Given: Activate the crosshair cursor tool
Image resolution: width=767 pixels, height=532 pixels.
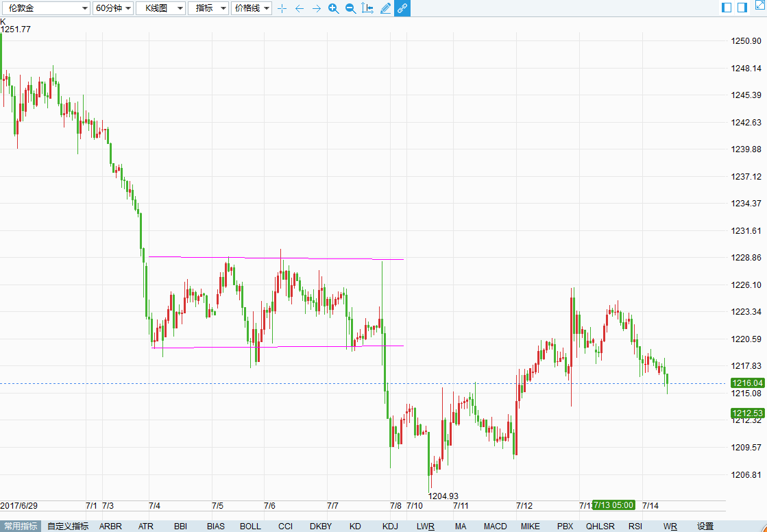Looking at the screenshot, I should [282, 8].
